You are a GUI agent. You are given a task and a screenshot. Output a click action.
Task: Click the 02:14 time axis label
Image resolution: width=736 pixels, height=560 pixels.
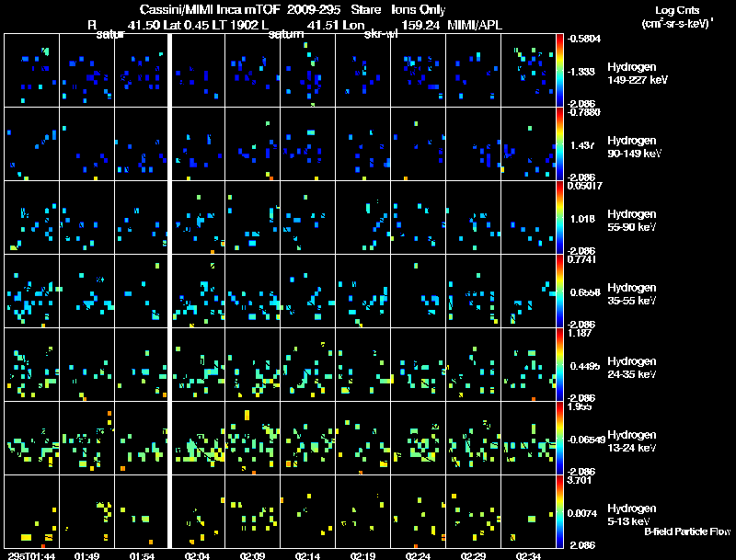[307, 556]
